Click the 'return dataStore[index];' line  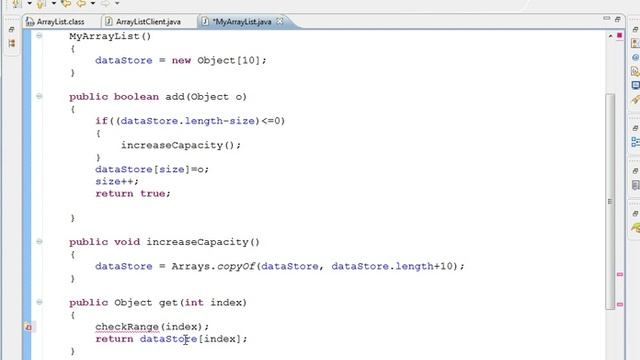pyautogui.click(x=171, y=339)
